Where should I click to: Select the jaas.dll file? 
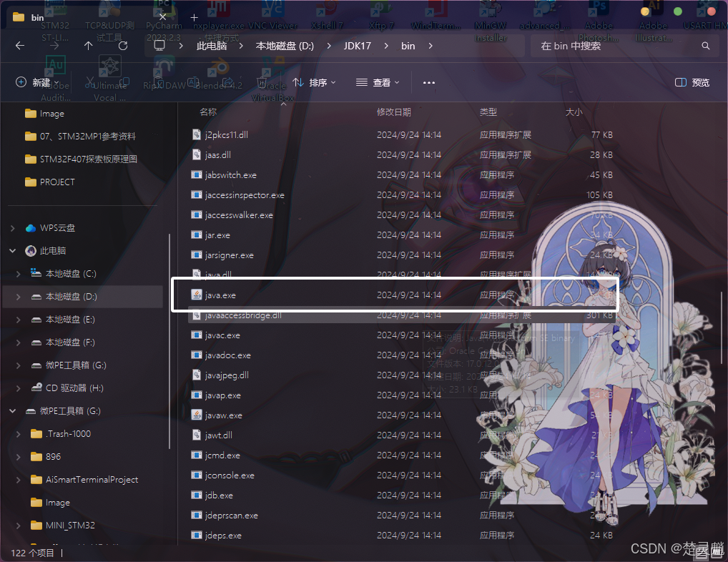click(x=402, y=154)
